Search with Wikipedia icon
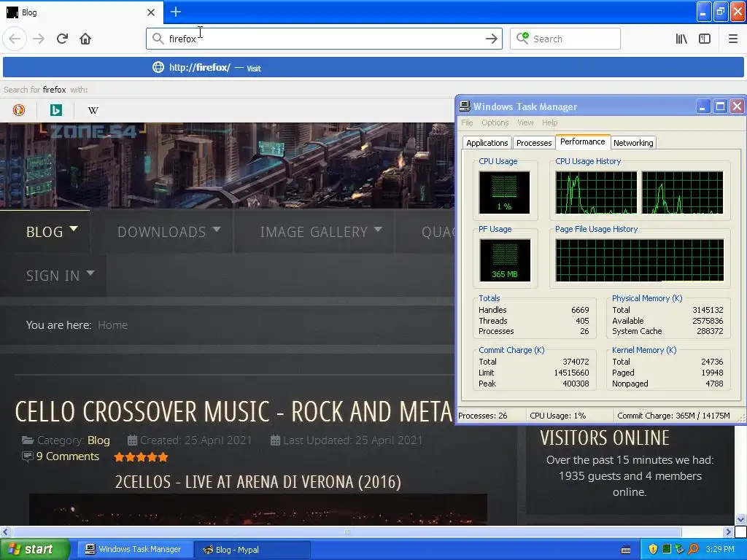747x560 pixels. click(x=93, y=110)
